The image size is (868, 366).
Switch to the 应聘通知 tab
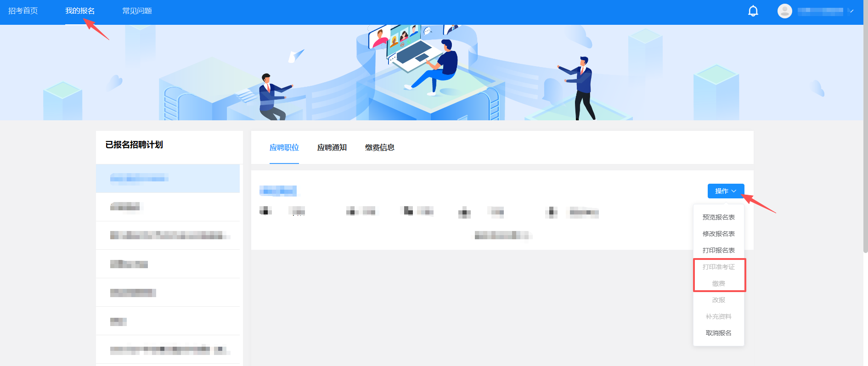click(332, 147)
